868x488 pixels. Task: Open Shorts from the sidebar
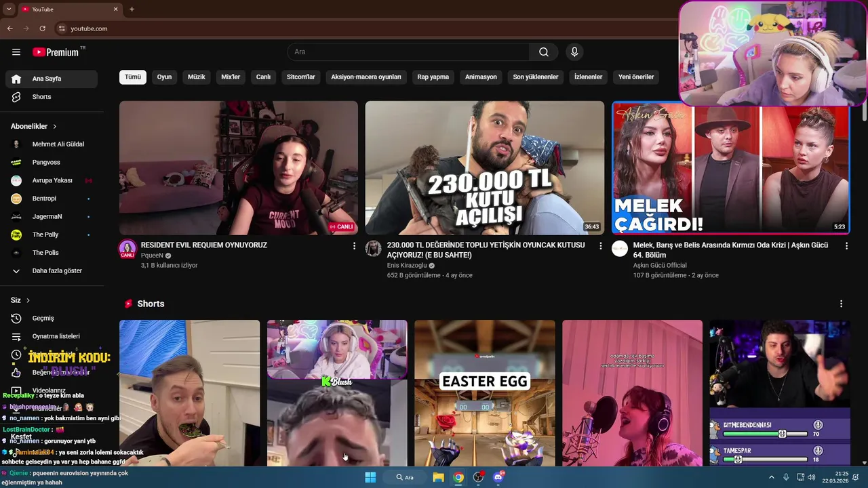click(x=53, y=97)
